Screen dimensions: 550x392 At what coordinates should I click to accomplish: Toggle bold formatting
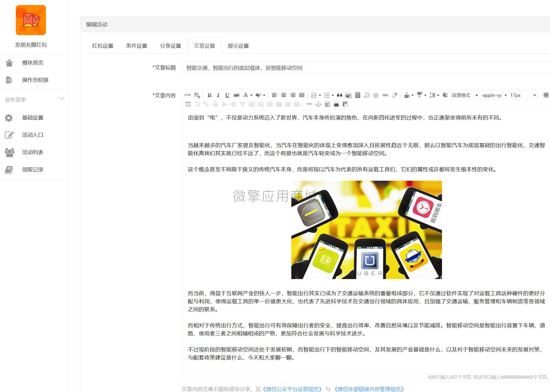tap(209, 95)
